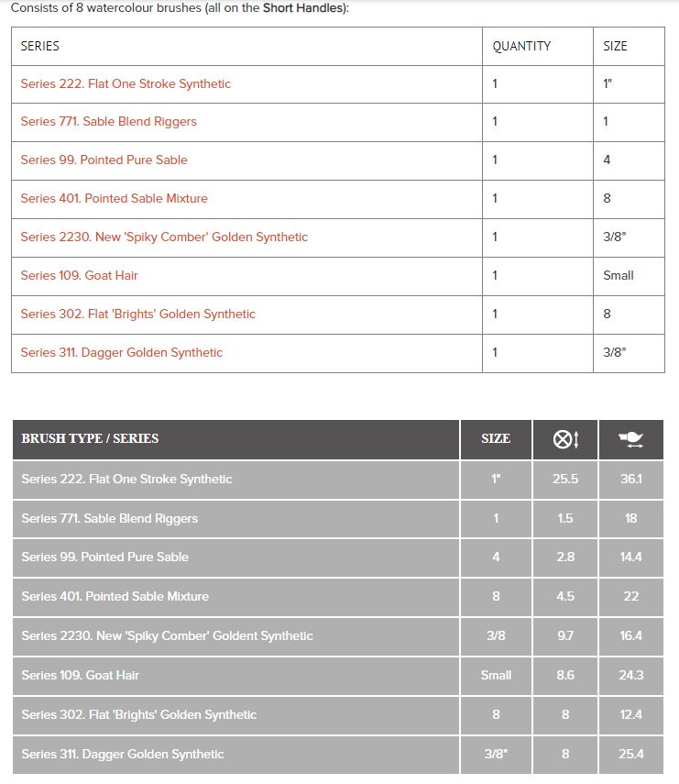Open Series 401 Pointed Sable Mixture link
The height and width of the screenshot is (784, 679).
pos(114,198)
